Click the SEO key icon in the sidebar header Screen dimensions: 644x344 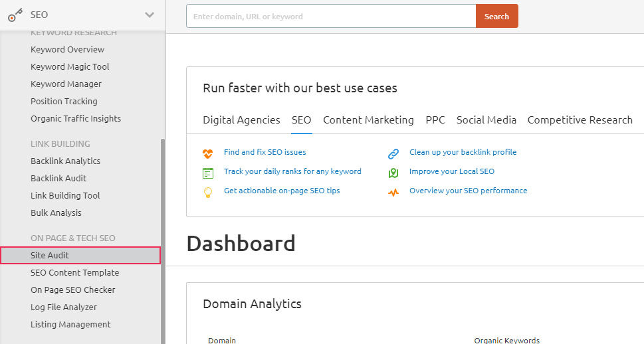point(15,15)
